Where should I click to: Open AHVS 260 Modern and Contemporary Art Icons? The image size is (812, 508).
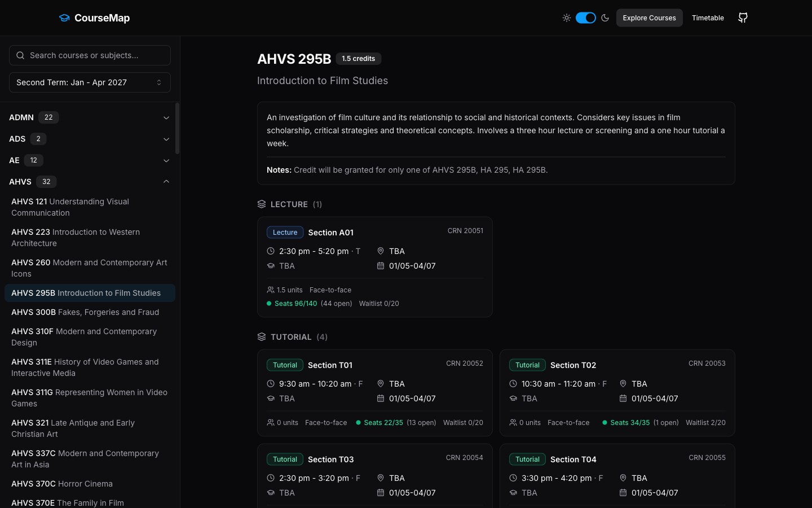point(90,268)
